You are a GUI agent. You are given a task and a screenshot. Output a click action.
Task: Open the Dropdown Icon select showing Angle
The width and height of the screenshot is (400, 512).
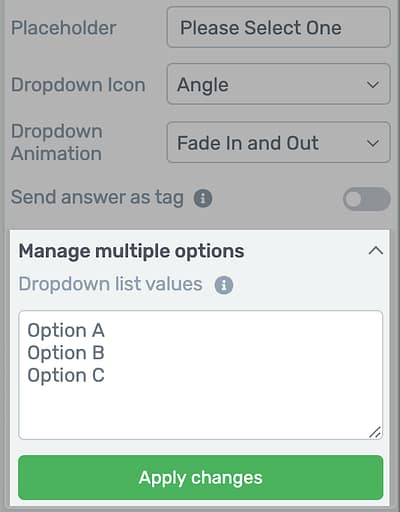click(278, 84)
